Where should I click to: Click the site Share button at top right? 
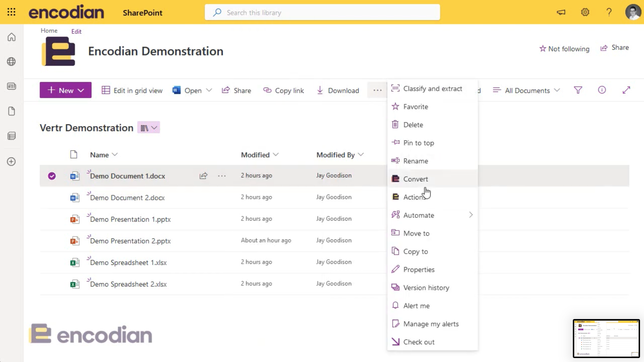(x=614, y=48)
